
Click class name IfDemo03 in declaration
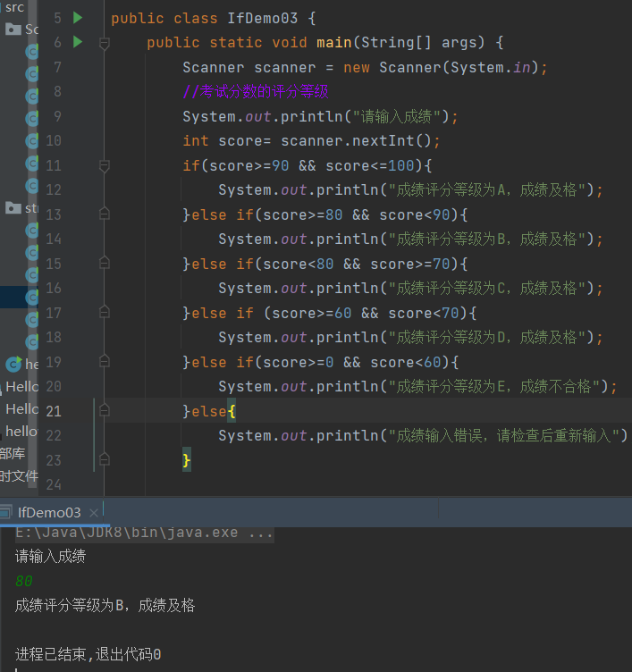pyautogui.click(x=263, y=19)
